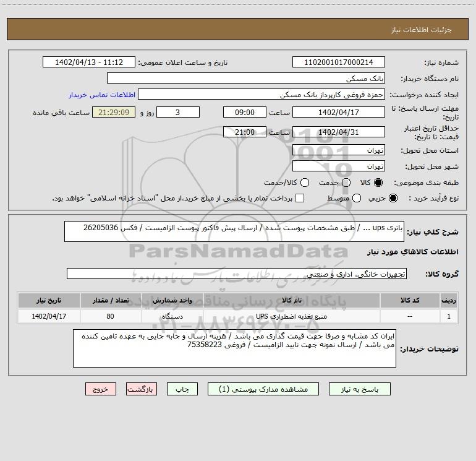Click the شهر محل تحویل field

click(x=338, y=166)
